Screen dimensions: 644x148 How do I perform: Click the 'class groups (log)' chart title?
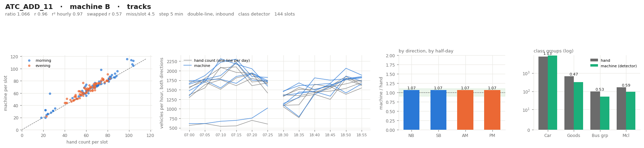coord(553,51)
